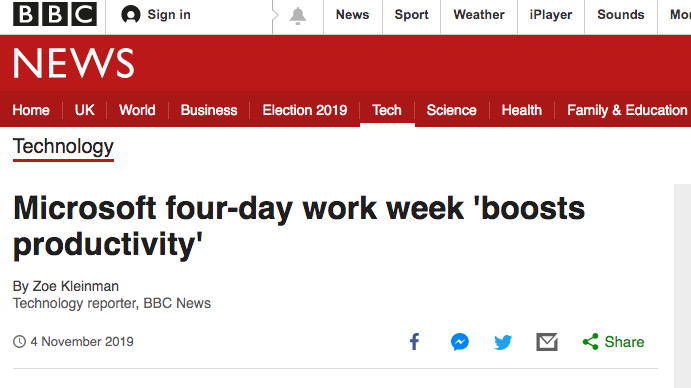
Task: Open the notifications bell
Action: coord(298,16)
